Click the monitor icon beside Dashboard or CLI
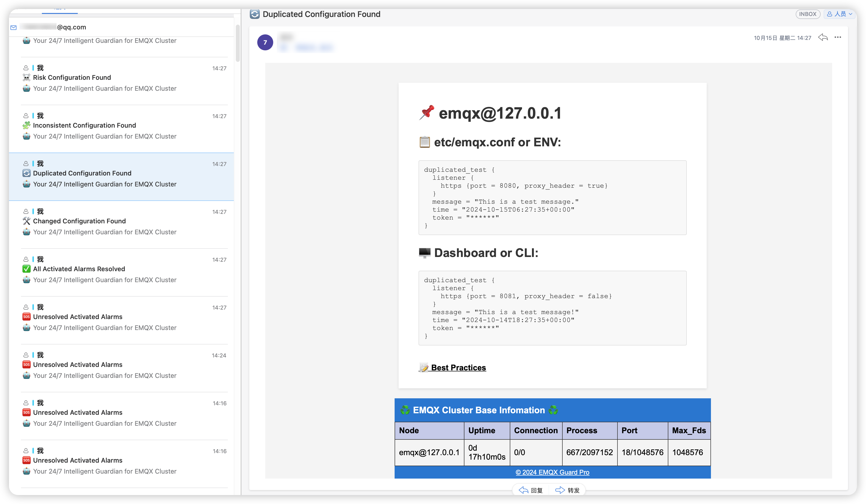Viewport: 866px width, 504px height. 425,253
